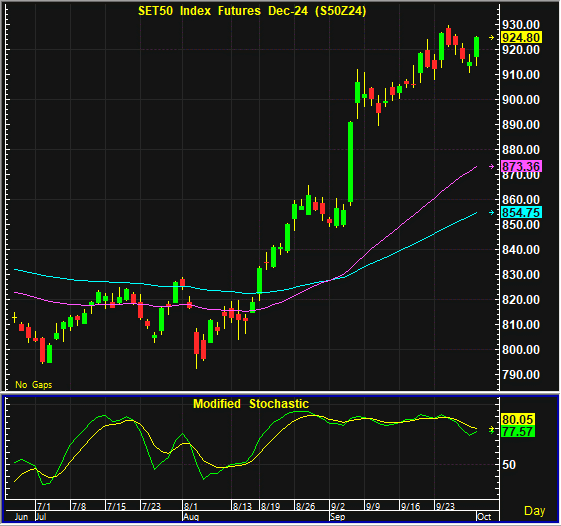The width and height of the screenshot is (561, 526).
Task: Click the 9/2 date marker
Action: click(x=338, y=506)
